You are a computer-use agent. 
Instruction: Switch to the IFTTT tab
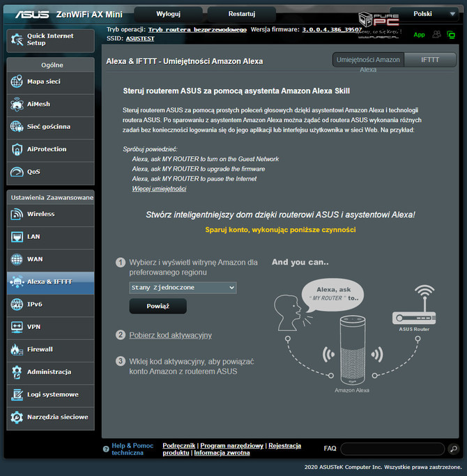coord(430,60)
